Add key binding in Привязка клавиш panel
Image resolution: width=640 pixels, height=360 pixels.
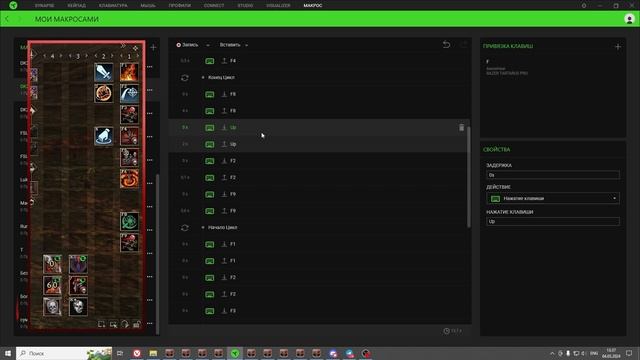[618, 47]
